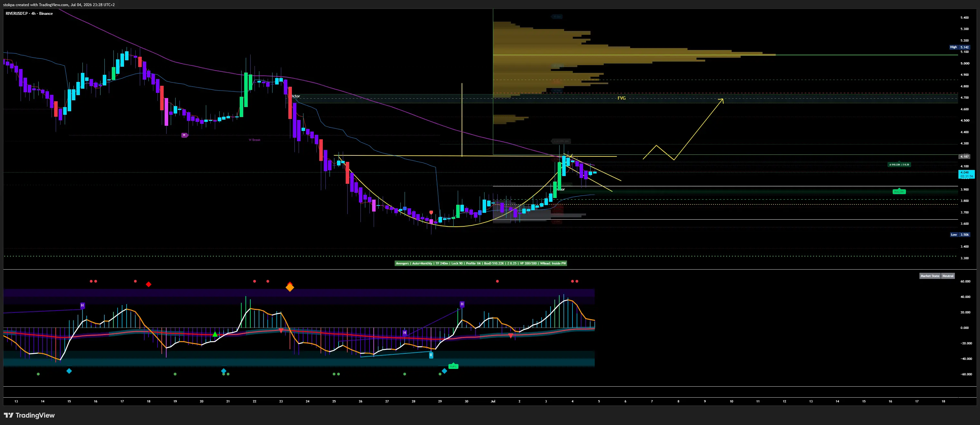Viewport: 980px width, 425px height.
Task: Click the Jul label on the time axis
Action: [493, 401]
